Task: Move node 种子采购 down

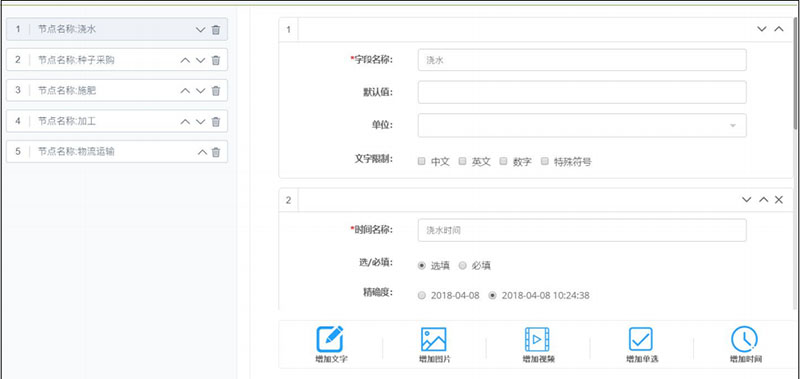Action: [x=201, y=60]
